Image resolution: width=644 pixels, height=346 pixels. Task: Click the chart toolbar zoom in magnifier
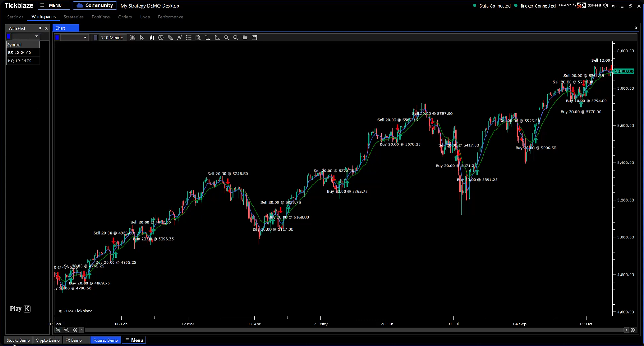tap(226, 38)
